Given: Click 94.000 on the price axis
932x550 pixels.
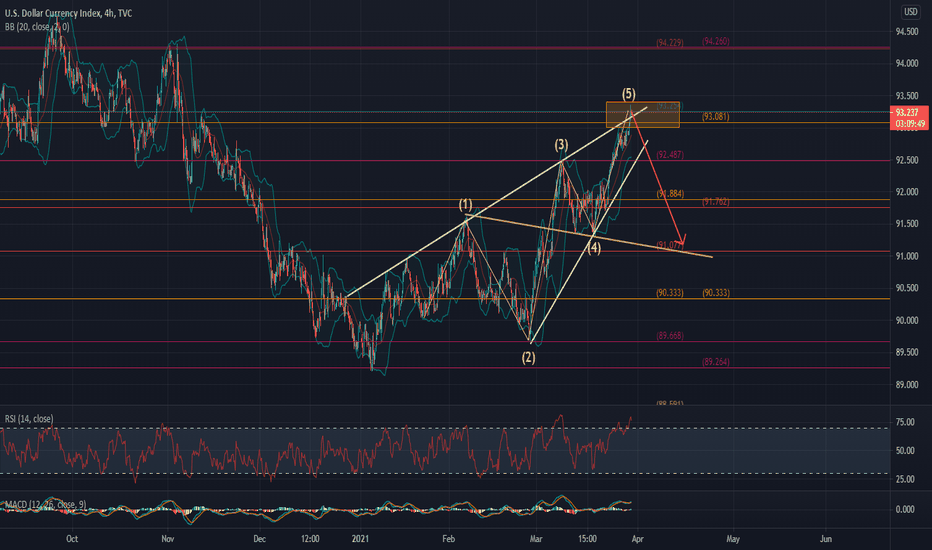Looking at the screenshot, I should pos(907,64).
